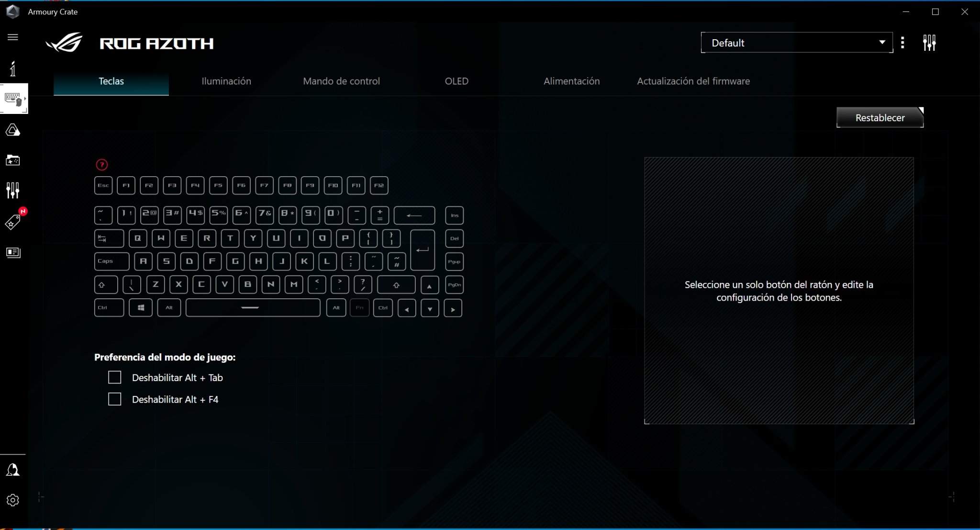The height and width of the screenshot is (530, 980).
Task: Select the right Ctrl key
Action: click(383, 308)
